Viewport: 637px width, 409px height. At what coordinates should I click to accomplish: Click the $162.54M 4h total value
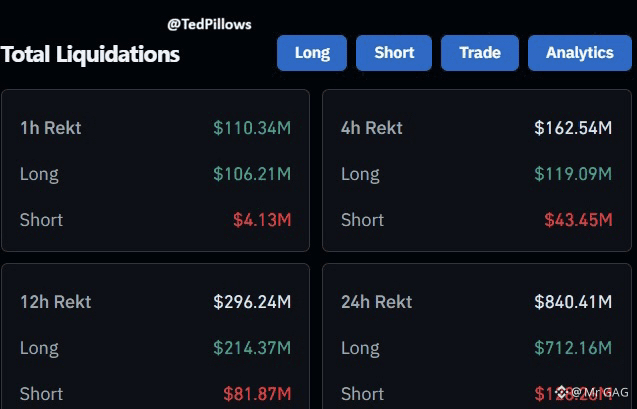coord(573,128)
